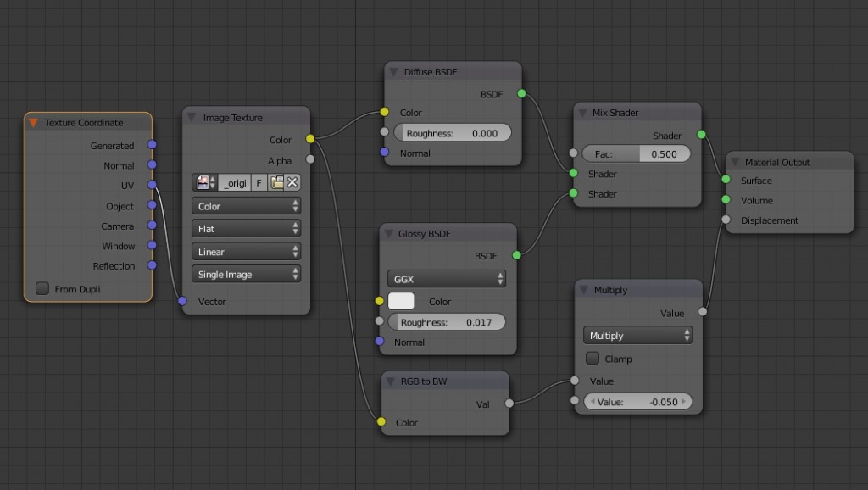Image resolution: width=868 pixels, height=490 pixels.
Task: Collapse the Mix Shader node
Action: pos(582,113)
